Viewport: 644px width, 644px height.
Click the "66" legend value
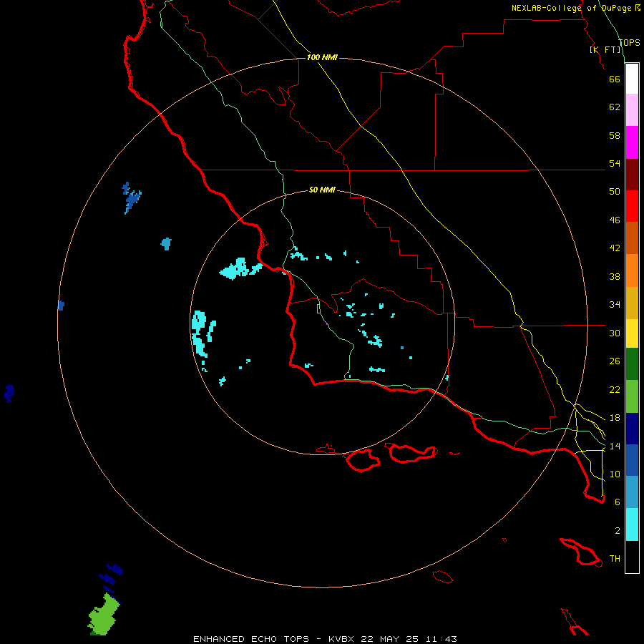click(x=615, y=79)
